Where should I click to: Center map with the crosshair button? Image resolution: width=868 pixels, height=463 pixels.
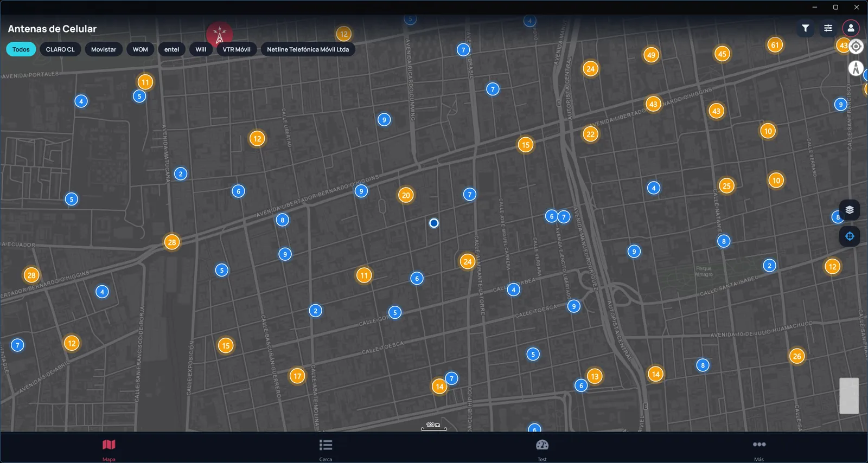(850, 236)
